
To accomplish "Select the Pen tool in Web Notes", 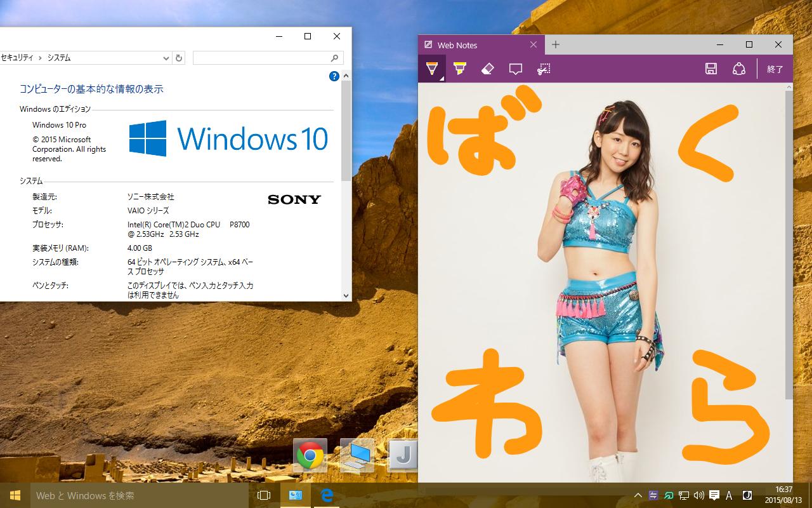I will coord(431,69).
